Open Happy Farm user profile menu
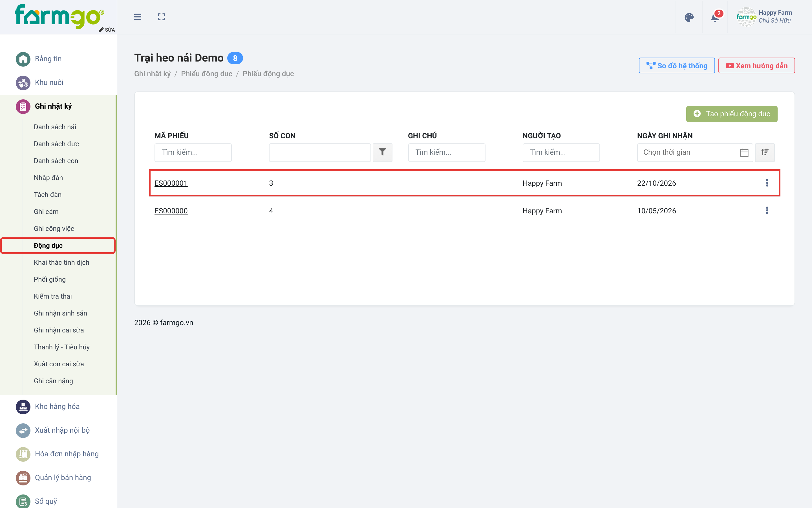Screen dimensions: 812x508 [764, 17]
